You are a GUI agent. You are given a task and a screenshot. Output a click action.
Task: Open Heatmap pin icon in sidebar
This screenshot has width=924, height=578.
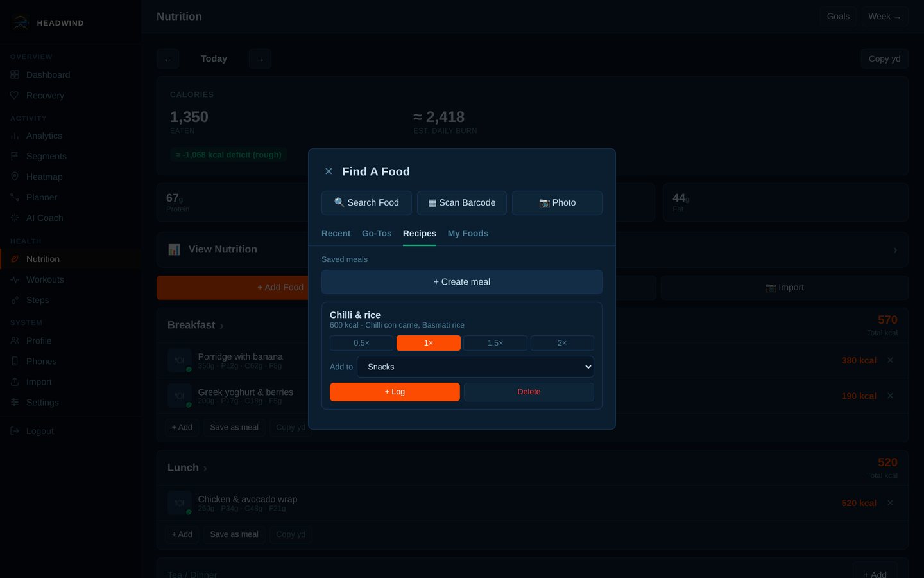[15, 177]
